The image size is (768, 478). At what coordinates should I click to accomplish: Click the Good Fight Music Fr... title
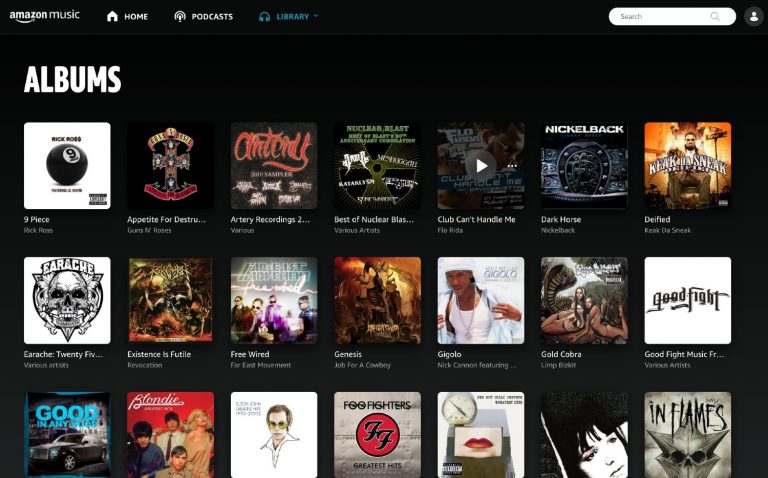(x=684, y=354)
